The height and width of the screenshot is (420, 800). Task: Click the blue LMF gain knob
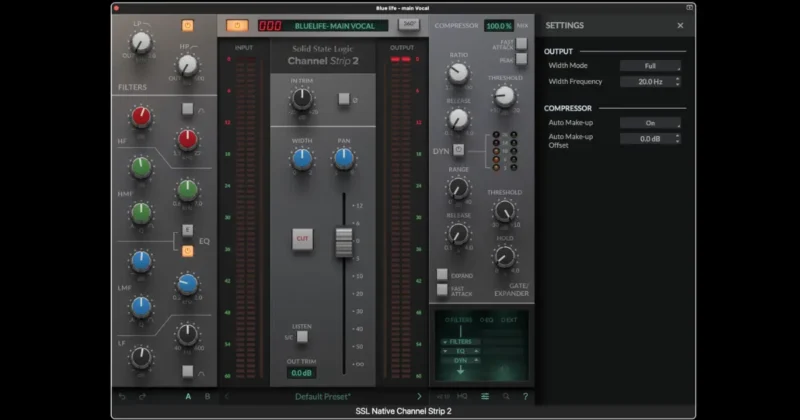click(141, 261)
